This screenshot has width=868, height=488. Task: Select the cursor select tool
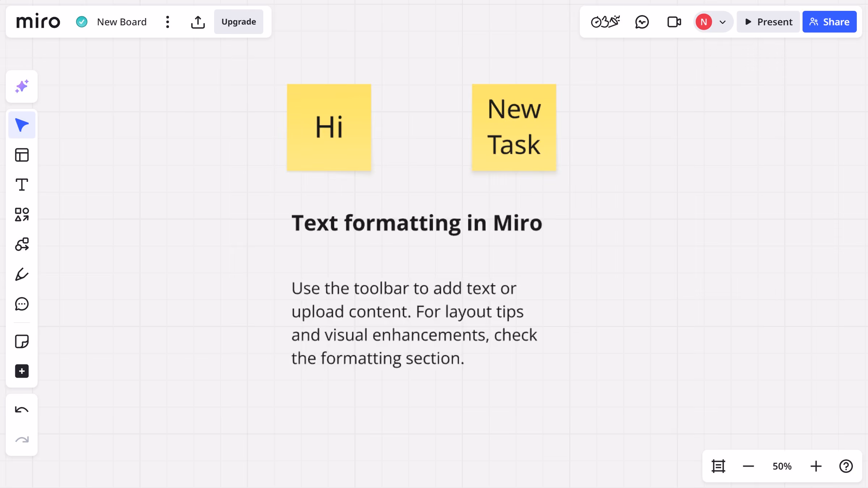pyautogui.click(x=22, y=125)
